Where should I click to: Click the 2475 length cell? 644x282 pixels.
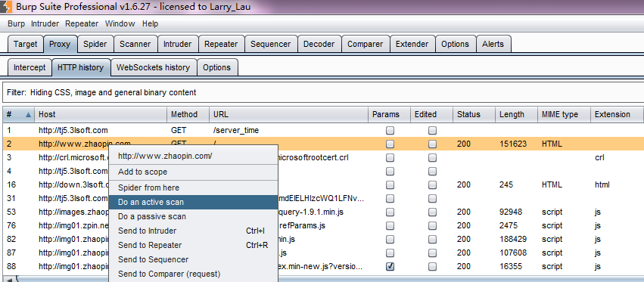pyautogui.click(x=509, y=226)
